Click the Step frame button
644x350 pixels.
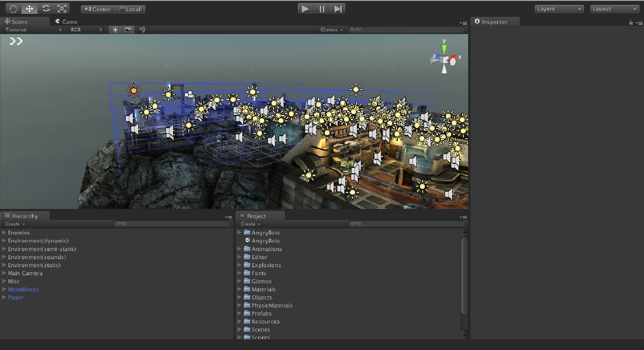coord(338,9)
